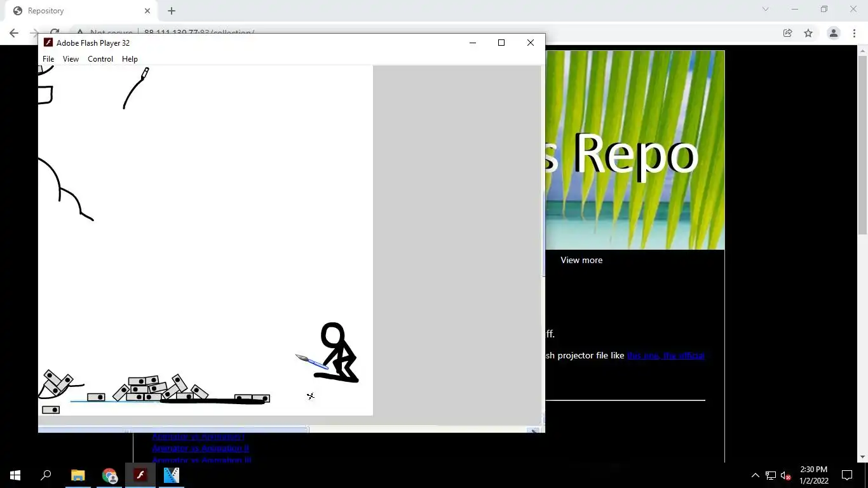Click the share page icon in Chrome

[787, 33]
